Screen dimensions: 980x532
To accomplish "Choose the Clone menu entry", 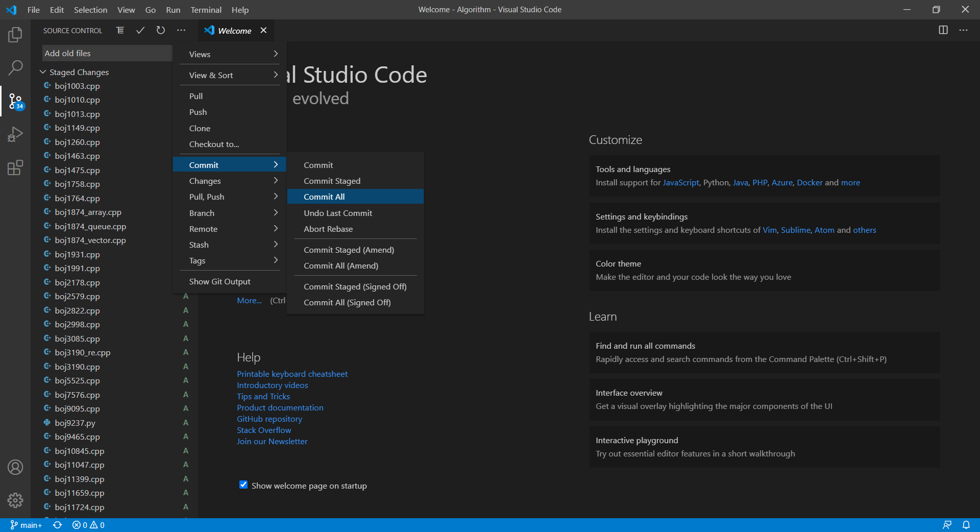I will tap(229, 128).
